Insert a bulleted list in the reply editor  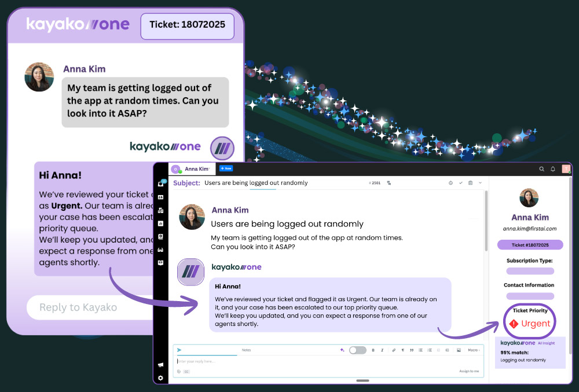(x=420, y=350)
